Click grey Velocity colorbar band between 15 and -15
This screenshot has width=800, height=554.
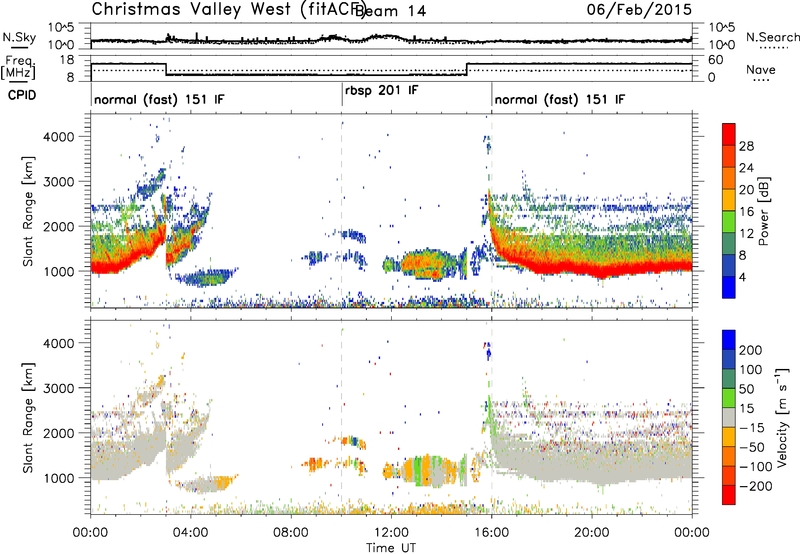click(729, 417)
